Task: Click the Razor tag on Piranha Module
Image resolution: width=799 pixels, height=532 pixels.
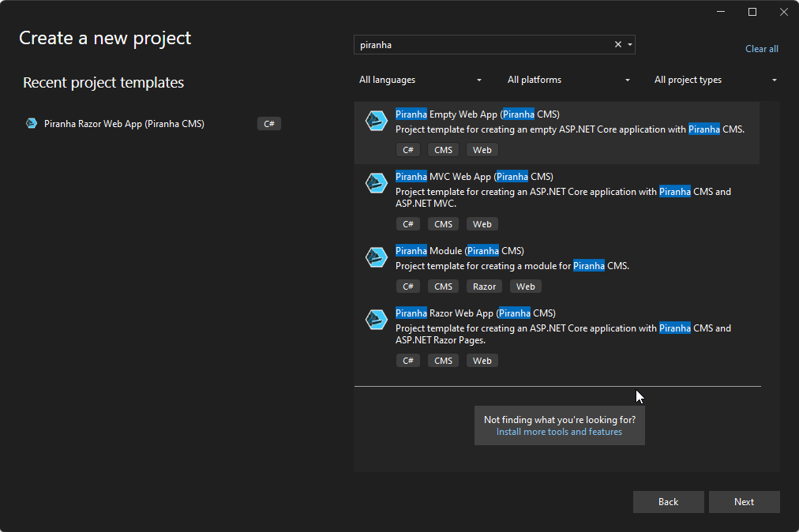Action: coord(484,286)
